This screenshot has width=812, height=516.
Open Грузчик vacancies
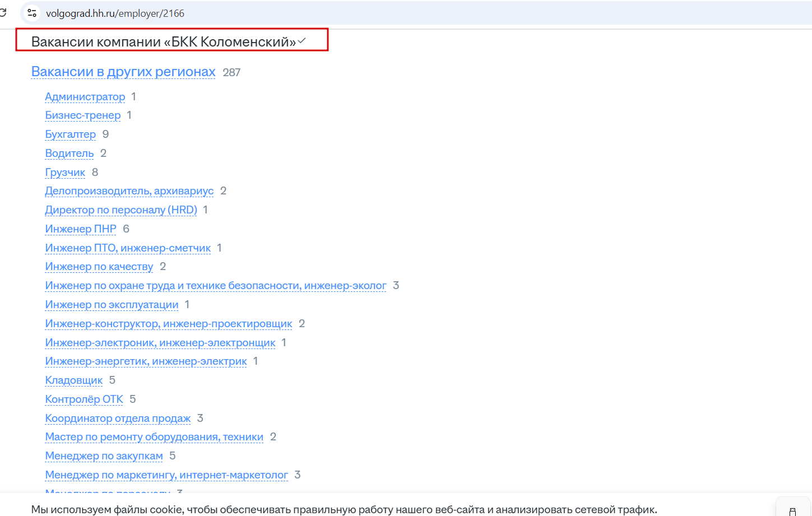65,173
